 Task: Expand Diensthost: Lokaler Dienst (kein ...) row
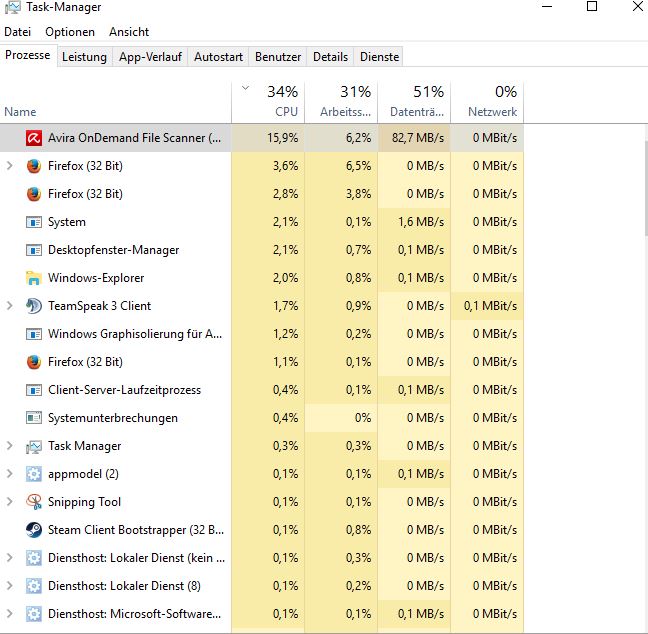[x=10, y=558]
